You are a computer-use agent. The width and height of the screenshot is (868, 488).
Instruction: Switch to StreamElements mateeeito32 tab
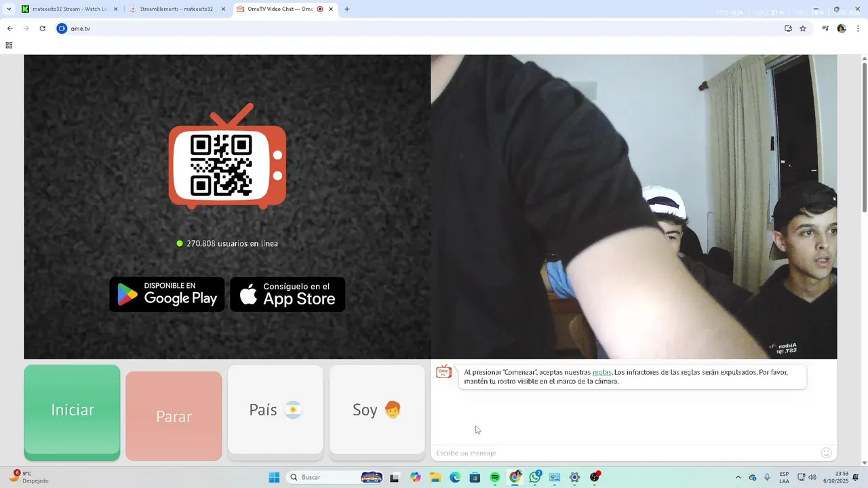tap(176, 9)
